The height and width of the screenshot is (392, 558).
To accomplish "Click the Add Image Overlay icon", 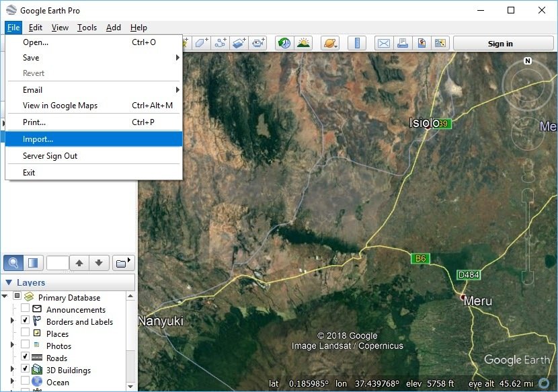I will 239,43.
